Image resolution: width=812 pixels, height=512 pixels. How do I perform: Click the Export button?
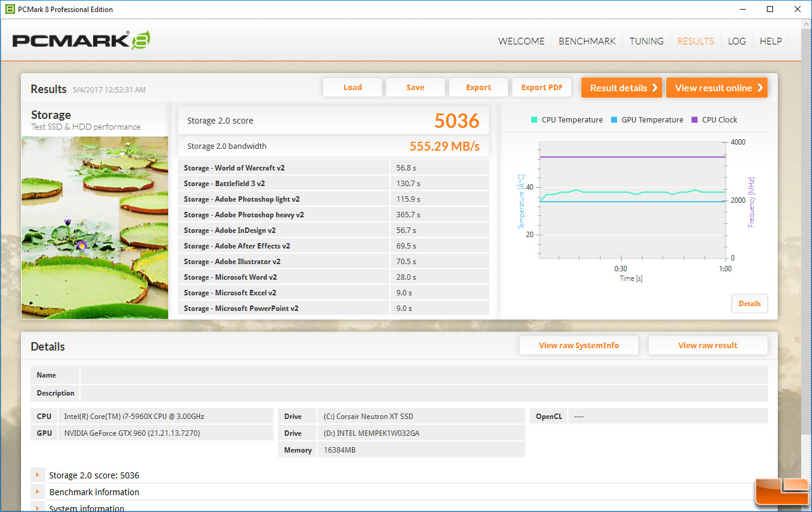coord(479,88)
